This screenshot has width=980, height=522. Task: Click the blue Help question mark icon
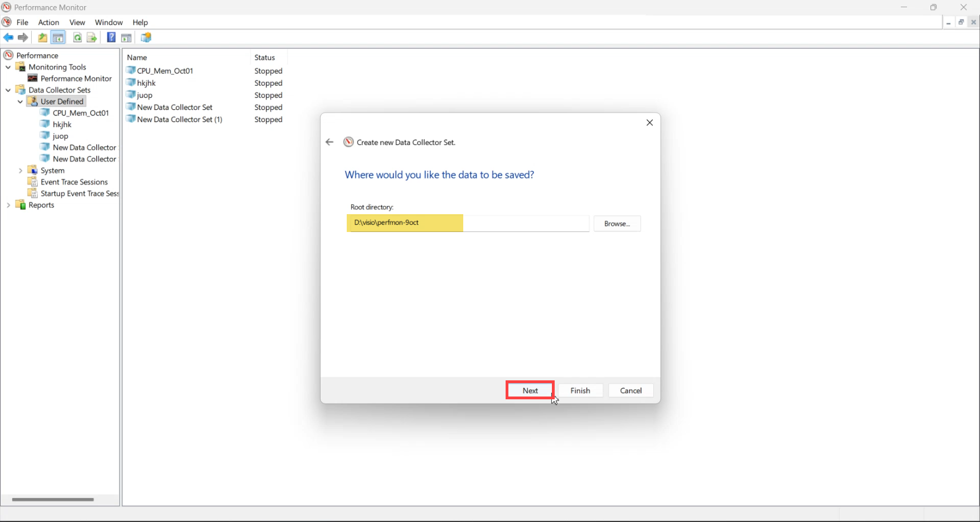111,37
